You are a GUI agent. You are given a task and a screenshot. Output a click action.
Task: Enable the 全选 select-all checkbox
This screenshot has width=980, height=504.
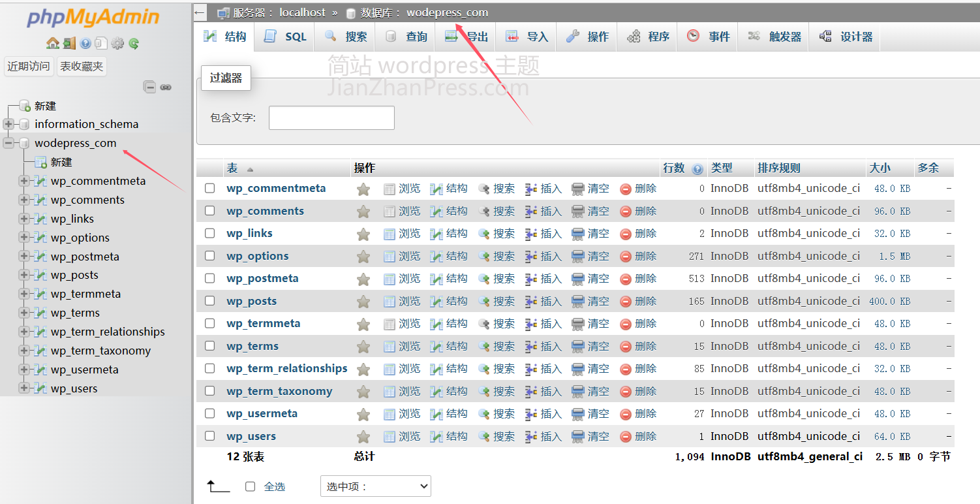250,486
